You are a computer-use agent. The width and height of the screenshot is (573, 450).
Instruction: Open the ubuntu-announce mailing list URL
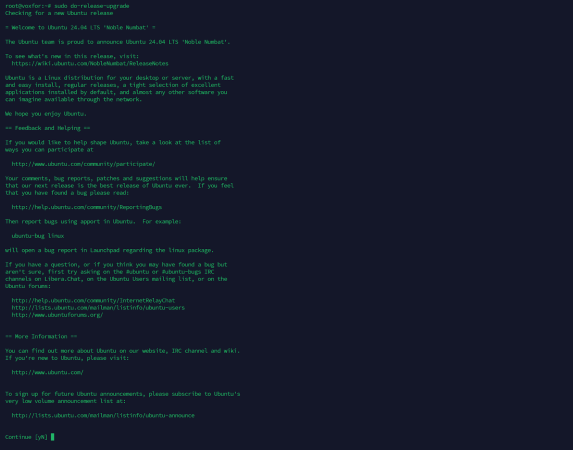pyautogui.click(x=103, y=415)
